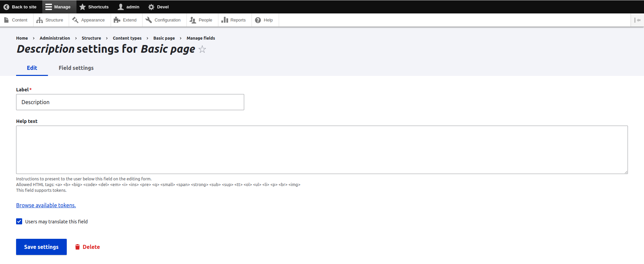Viewport: 644px width, 264px height.
Task: Click the Manage toolbar label
Action: pyautogui.click(x=62, y=7)
